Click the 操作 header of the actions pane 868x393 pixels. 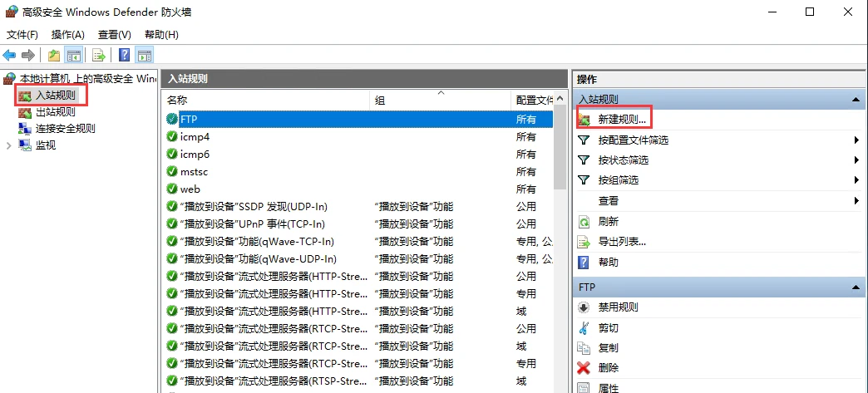tap(718, 80)
